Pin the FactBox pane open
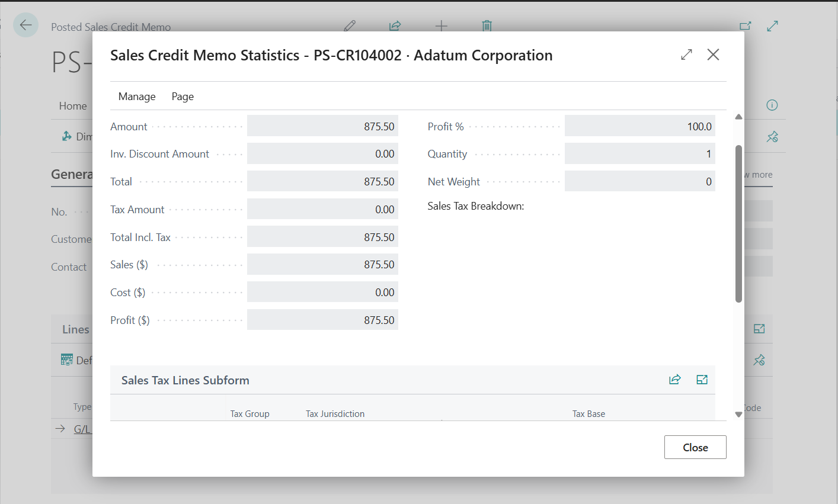838x504 pixels. tap(772, 136)
